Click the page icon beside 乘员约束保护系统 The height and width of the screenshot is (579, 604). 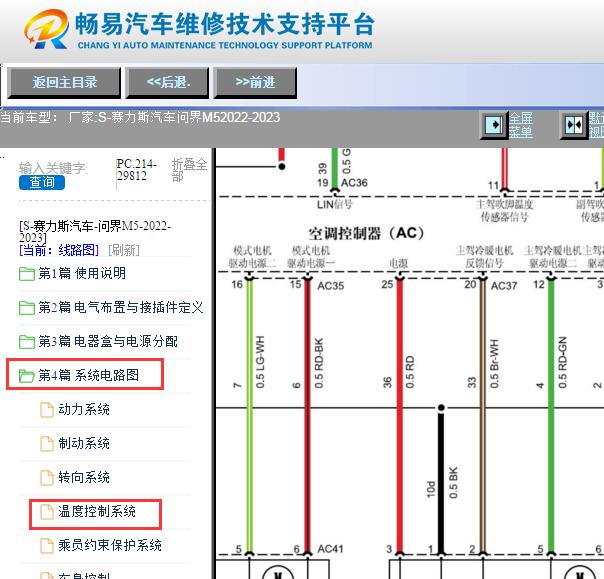pyautogui.click(x=47, y=545)
